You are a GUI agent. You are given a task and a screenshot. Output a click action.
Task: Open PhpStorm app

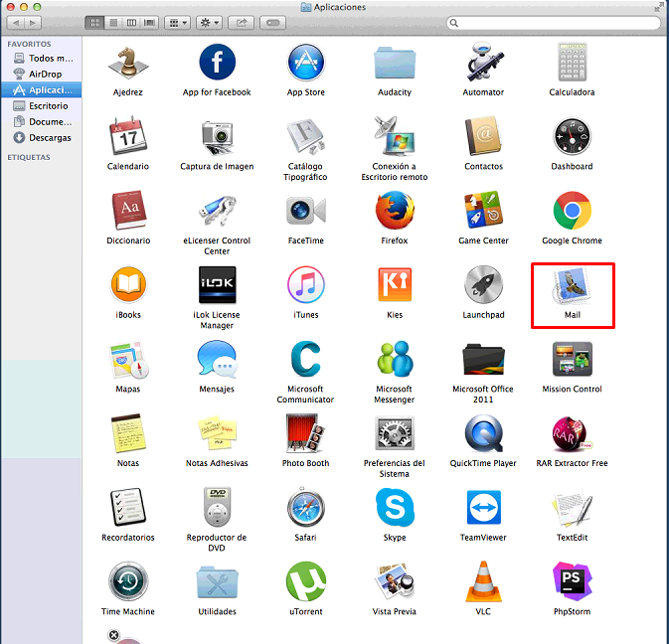pos(573,581)
